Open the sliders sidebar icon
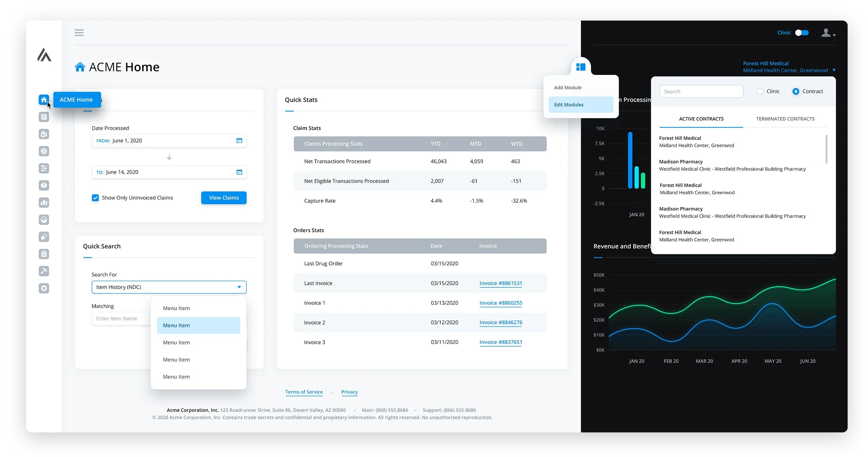Viewport: 868px width, 457px height. pyautogui.click(x=44, y=168)
